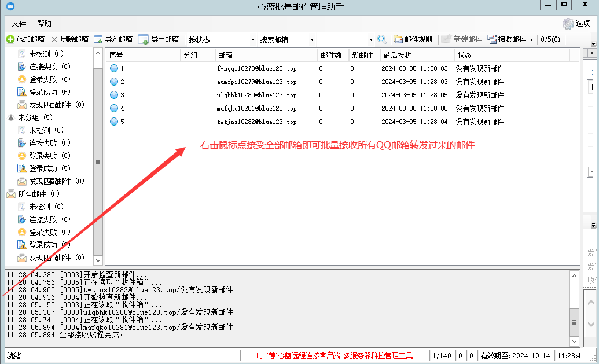Open 邮件规则 mail rules

[413, 39]
